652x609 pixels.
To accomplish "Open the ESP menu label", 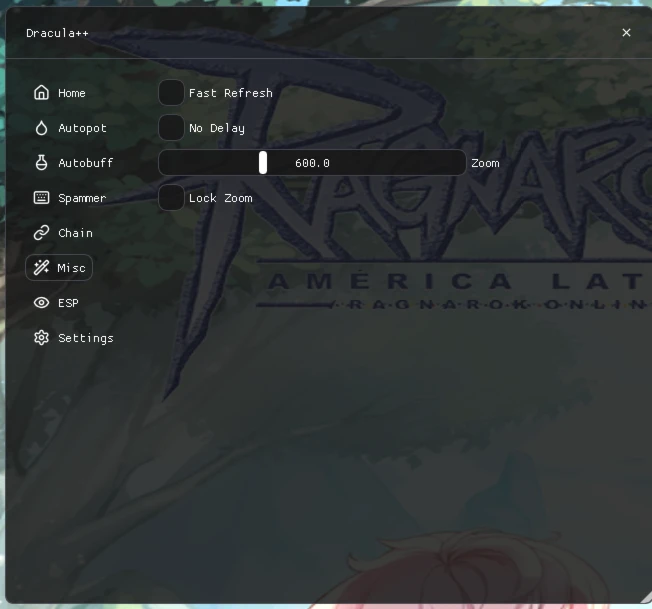I will click(68, 303).
